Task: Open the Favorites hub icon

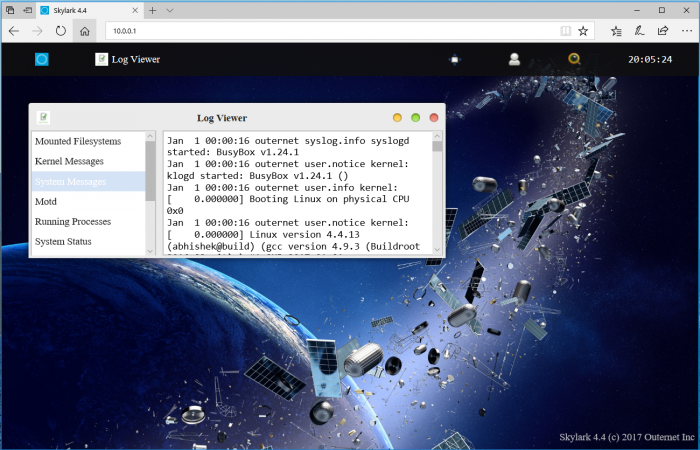Action: point(616,31)
